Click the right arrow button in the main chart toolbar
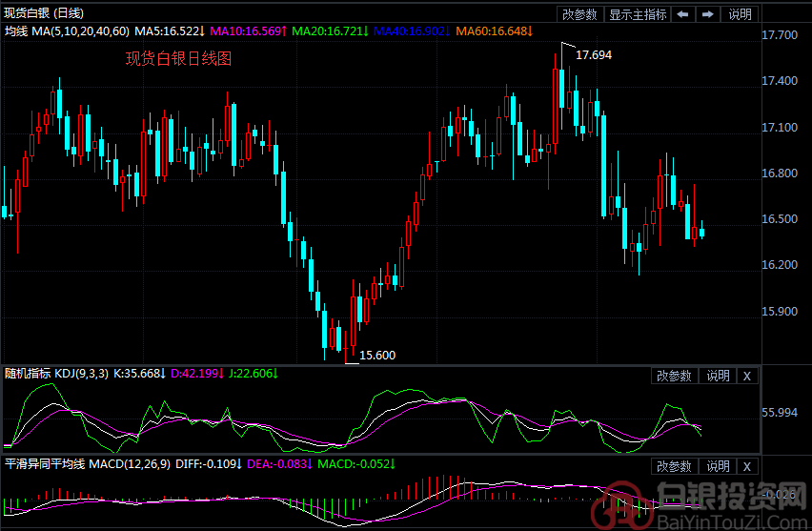Viewport: 812px width, 531px height. click(708, 14)
